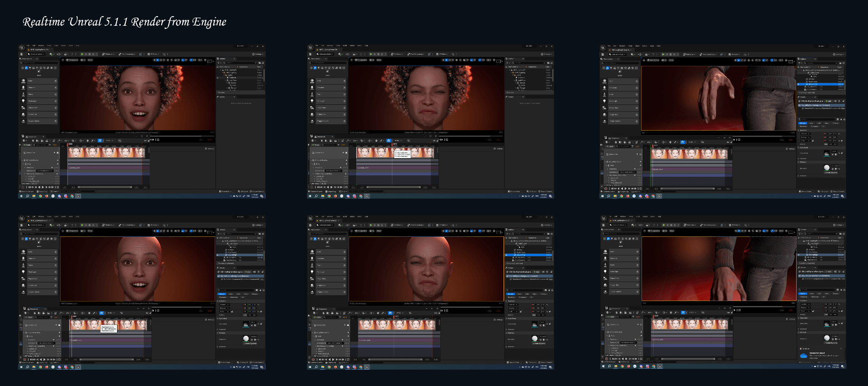Open Settings in curly-hair smiling window toolbar
The image size is (868, 386).
[x=258, y=54]
